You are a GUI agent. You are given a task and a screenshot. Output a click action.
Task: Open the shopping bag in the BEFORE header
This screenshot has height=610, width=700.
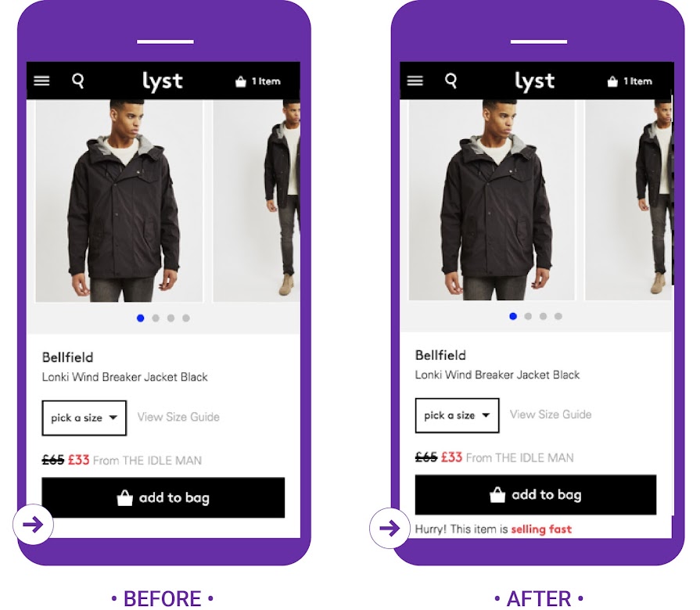258,81
